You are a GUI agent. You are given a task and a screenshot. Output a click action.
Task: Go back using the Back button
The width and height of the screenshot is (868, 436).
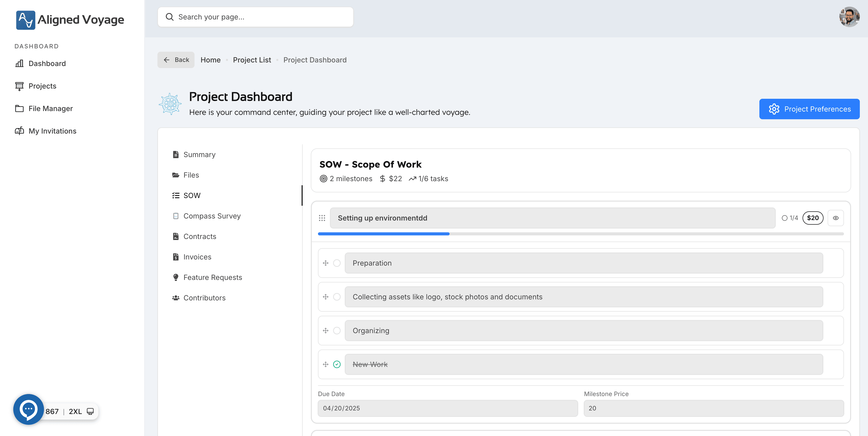click(176, 60)
